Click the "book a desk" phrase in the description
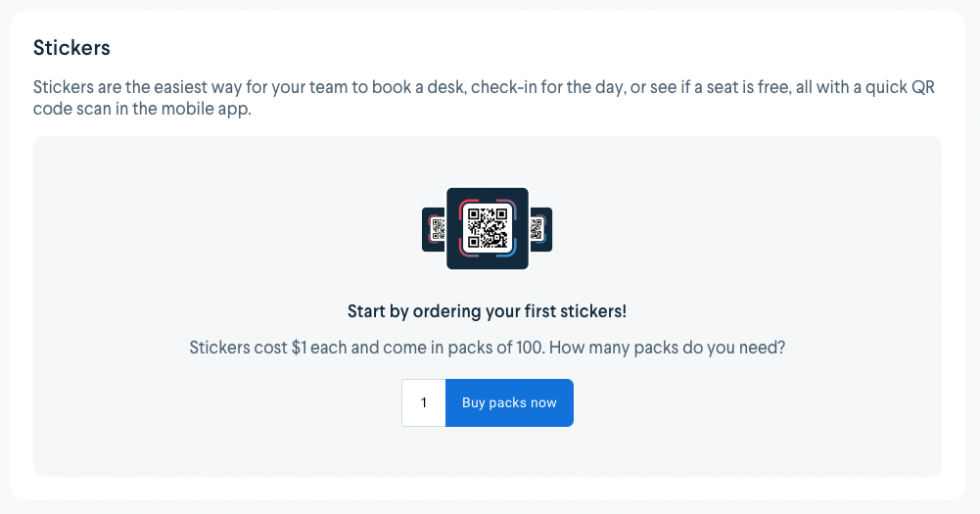 coord(418,87)
